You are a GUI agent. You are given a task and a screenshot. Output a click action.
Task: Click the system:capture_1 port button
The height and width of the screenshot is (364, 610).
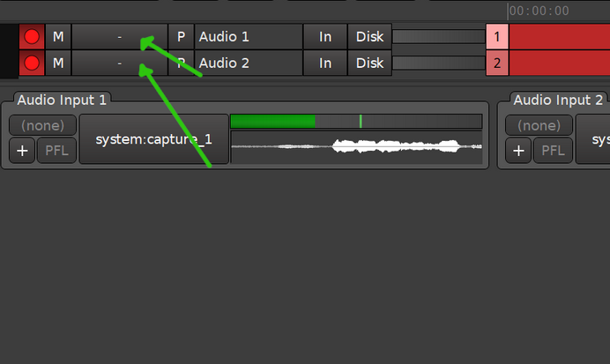154,139
